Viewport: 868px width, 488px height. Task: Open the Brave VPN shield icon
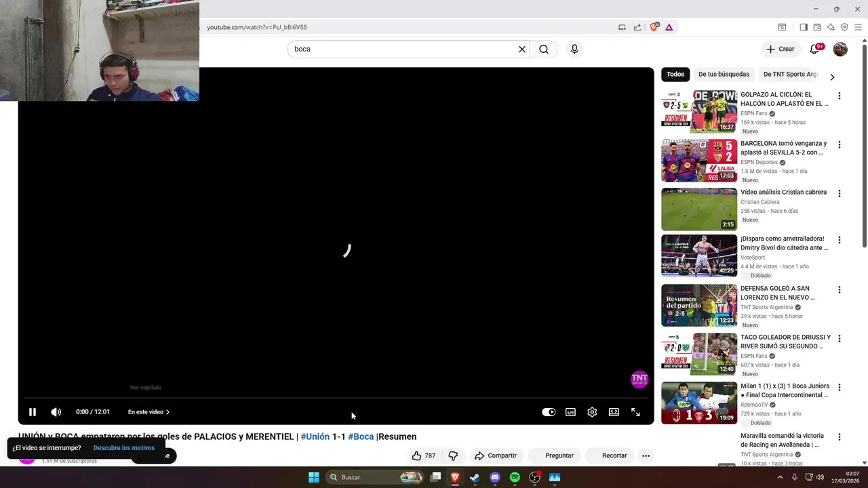(x=844, y=27)
